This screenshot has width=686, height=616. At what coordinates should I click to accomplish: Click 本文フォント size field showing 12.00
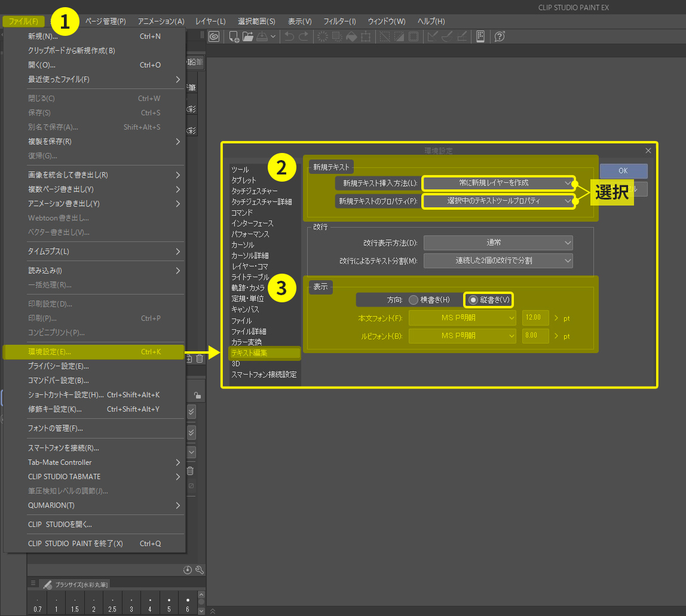535,318
